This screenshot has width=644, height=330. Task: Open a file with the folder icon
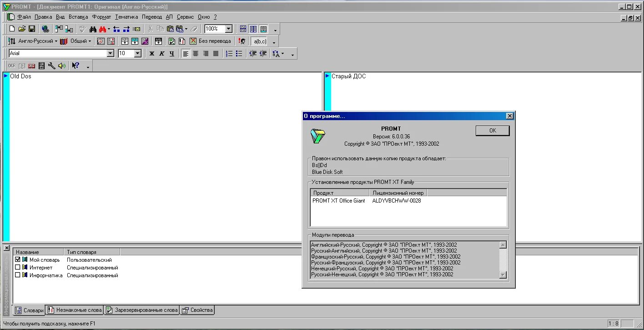21,29
